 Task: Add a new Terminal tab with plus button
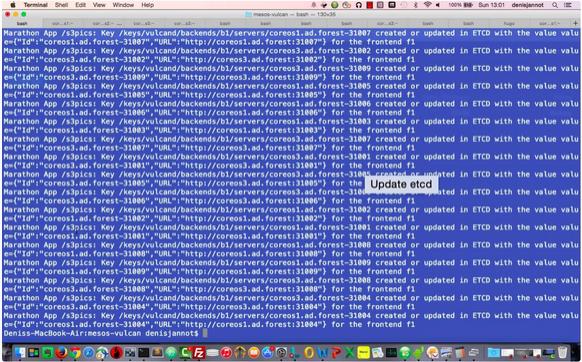[576, 23]
